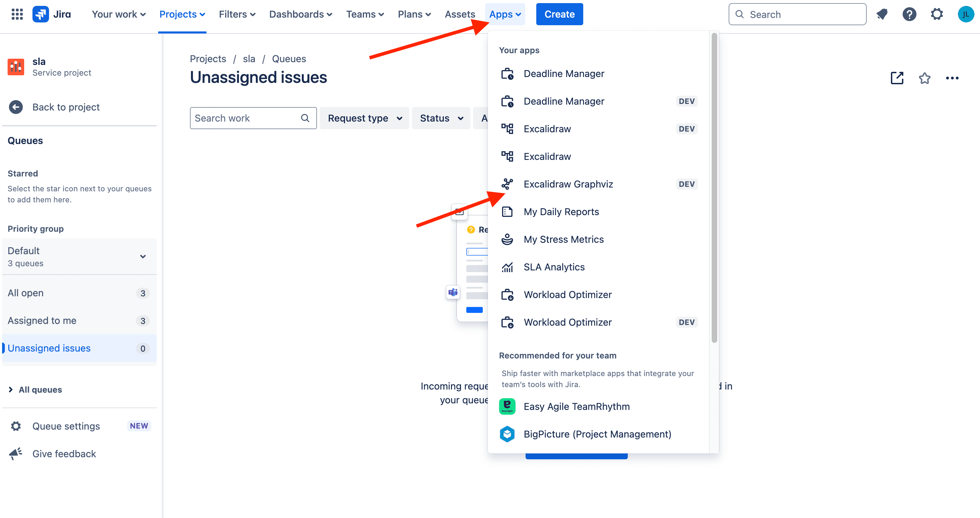Image resolution: width=980 pixels, height=518 pixels.
Task: Click the open-in-new-tab icon near the star
Action: pos(897,78)
